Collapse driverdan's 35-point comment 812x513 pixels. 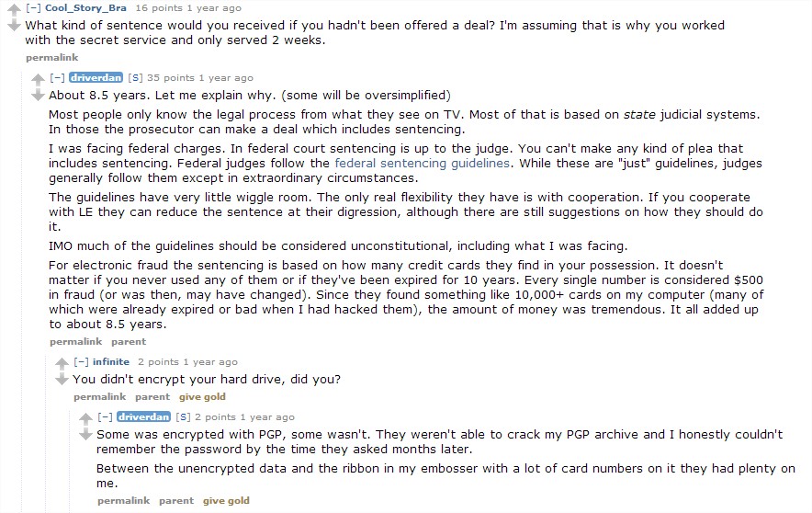point(57,78)
